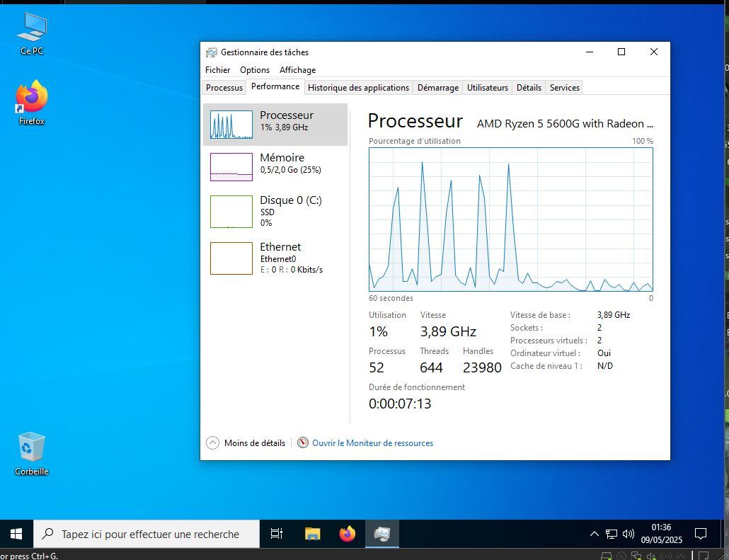The image size is (729, 560).
Task: Open the Options menu
Action: [255, 70]
